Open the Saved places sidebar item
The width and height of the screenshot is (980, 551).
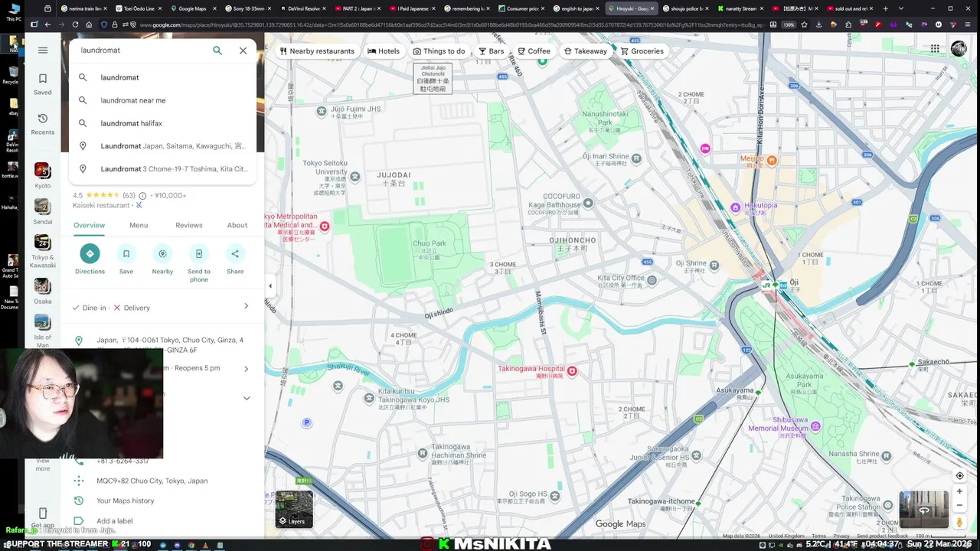click(x=43, y=84)
